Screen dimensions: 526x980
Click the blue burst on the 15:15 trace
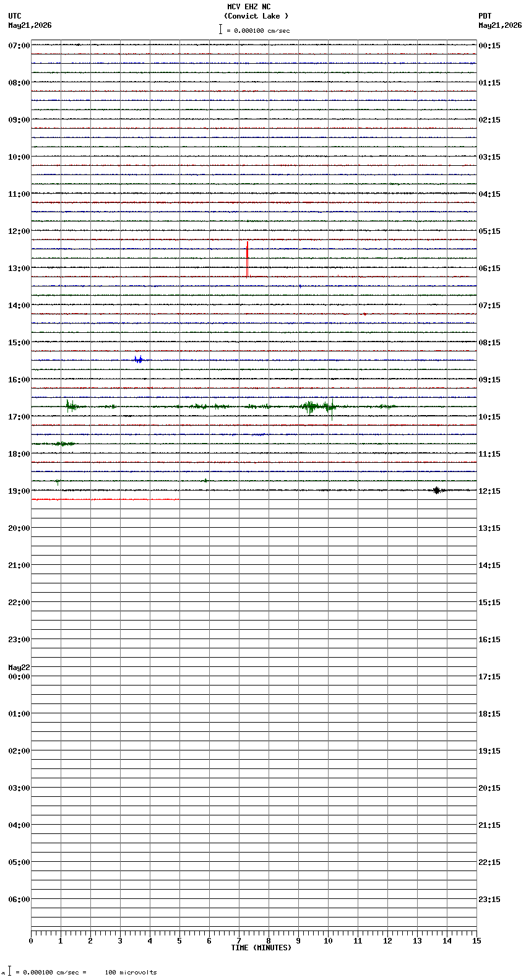coord(139,359)
